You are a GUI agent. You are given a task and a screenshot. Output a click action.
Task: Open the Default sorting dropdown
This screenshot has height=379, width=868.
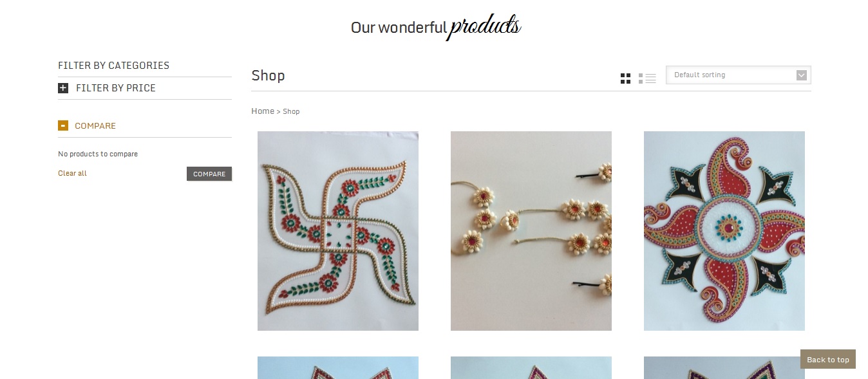(x=738, y=75)
